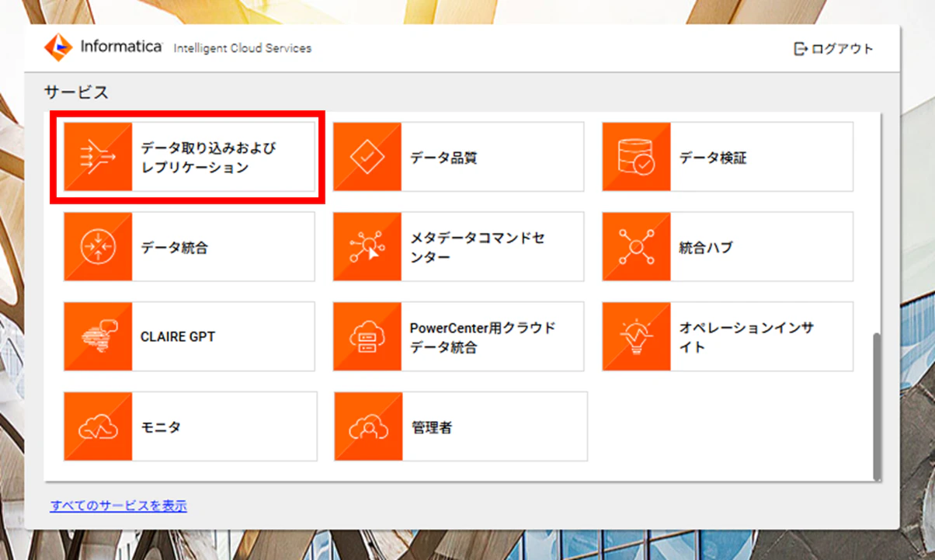Click the モニタ cloud pulse icon

[x=98, y=426]
